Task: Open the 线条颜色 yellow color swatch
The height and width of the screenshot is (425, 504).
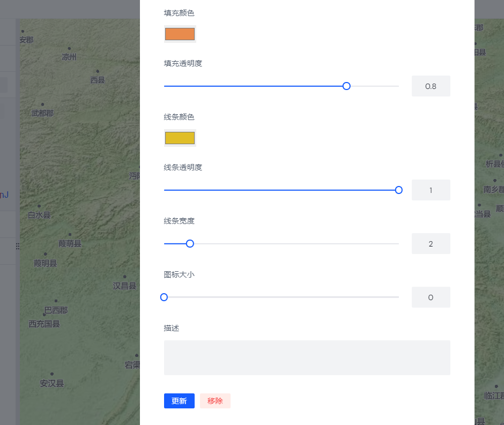Action: (180, 138)
